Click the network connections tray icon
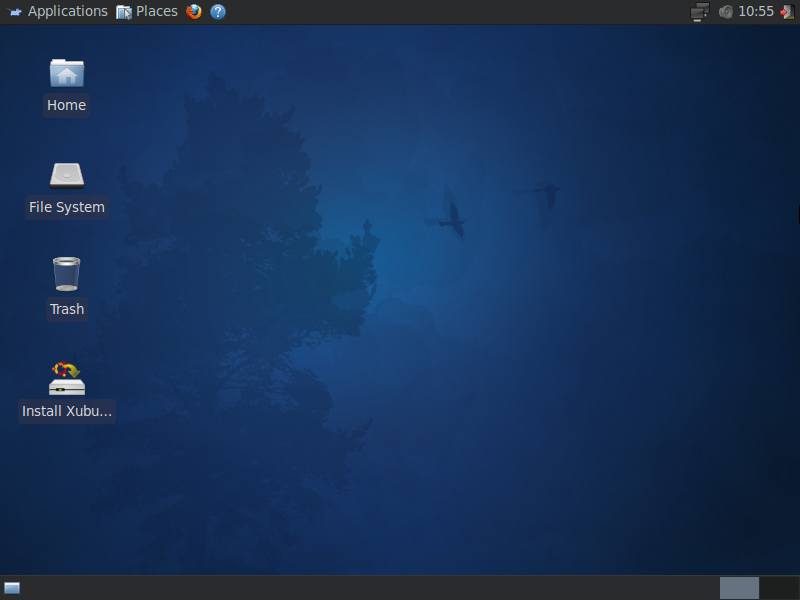 [x=700, y=12]
